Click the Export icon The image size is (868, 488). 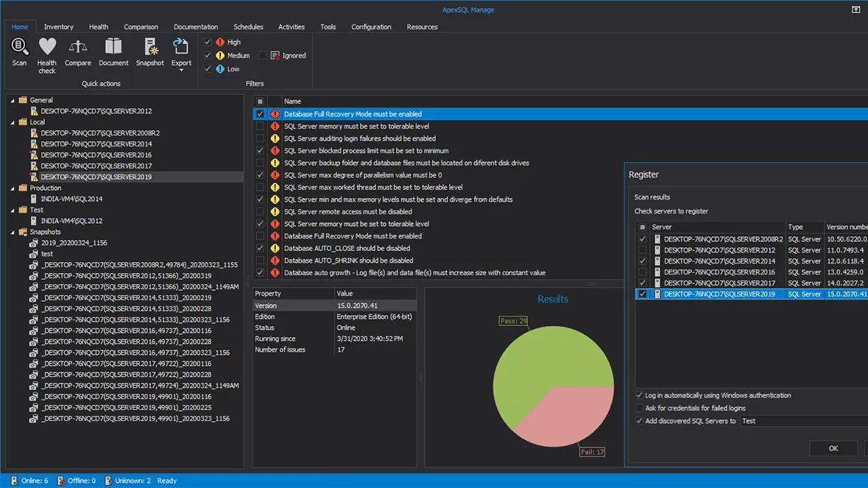click(x=181, y=46)
